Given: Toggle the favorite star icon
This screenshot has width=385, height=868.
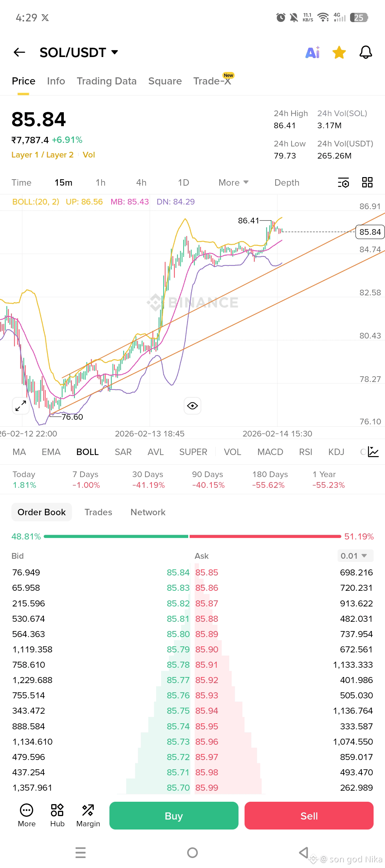Looking at the screenshot, I should pos(339,52).
